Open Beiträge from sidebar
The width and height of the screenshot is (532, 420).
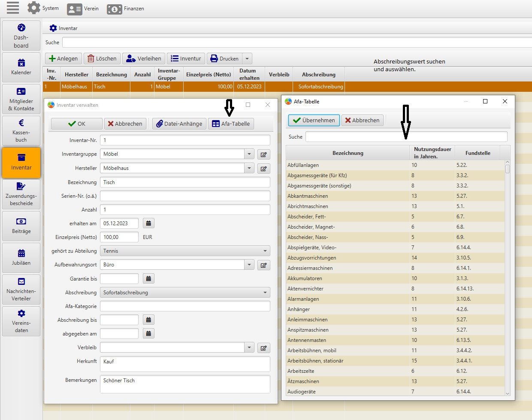[21, 226]
